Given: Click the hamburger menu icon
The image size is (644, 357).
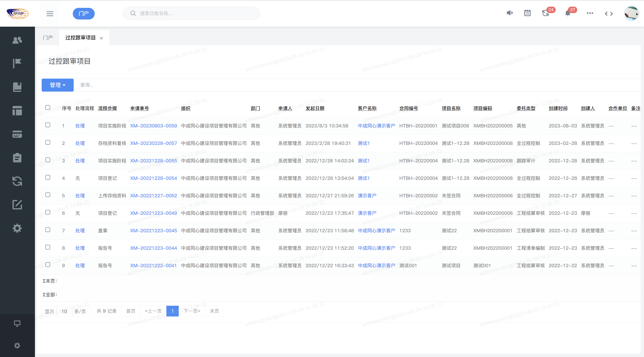Looking at the screenshot, I should (x=50, y=13).
